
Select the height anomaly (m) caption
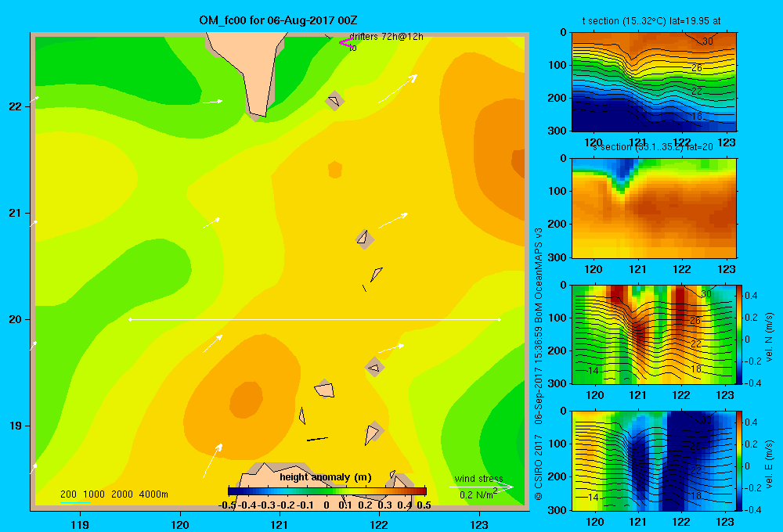[326, 477]
